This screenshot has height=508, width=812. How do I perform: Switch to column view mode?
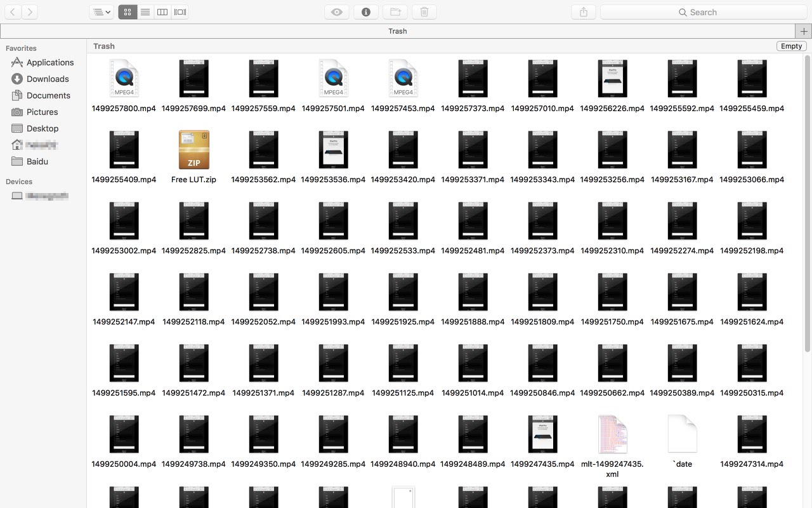tap(162, 12)
